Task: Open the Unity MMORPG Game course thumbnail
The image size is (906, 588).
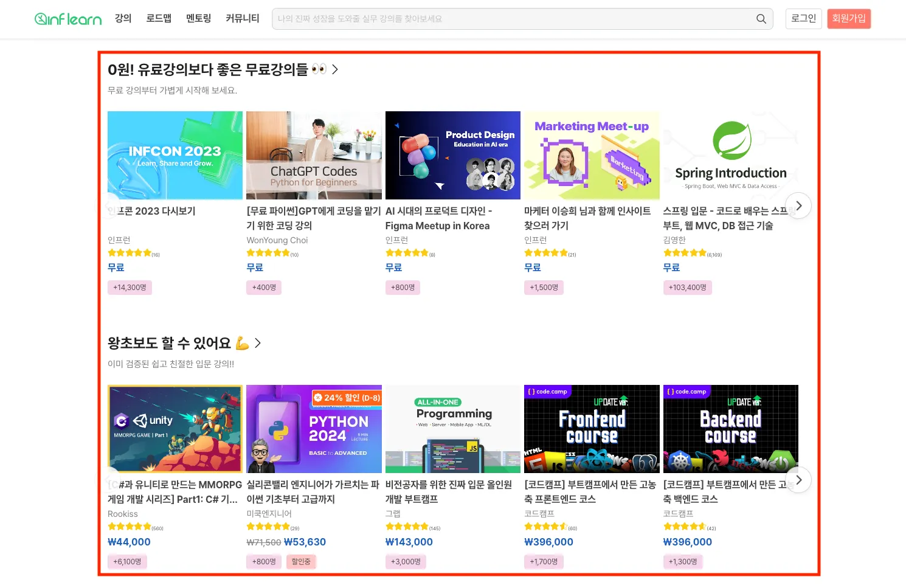Action: pyautogui.click(x=175, y=429)
